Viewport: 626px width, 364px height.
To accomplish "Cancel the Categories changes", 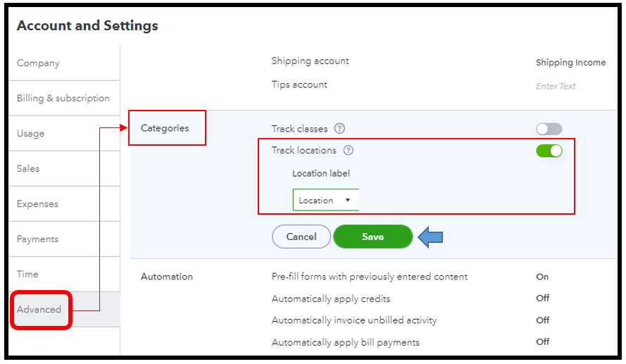I will 301,237.
